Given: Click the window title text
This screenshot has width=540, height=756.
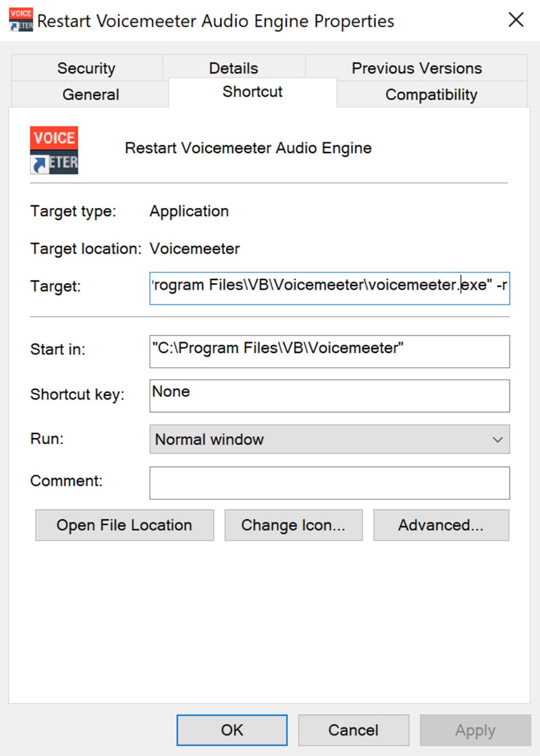Looking at the screenshot, I should tap(215, 21).
